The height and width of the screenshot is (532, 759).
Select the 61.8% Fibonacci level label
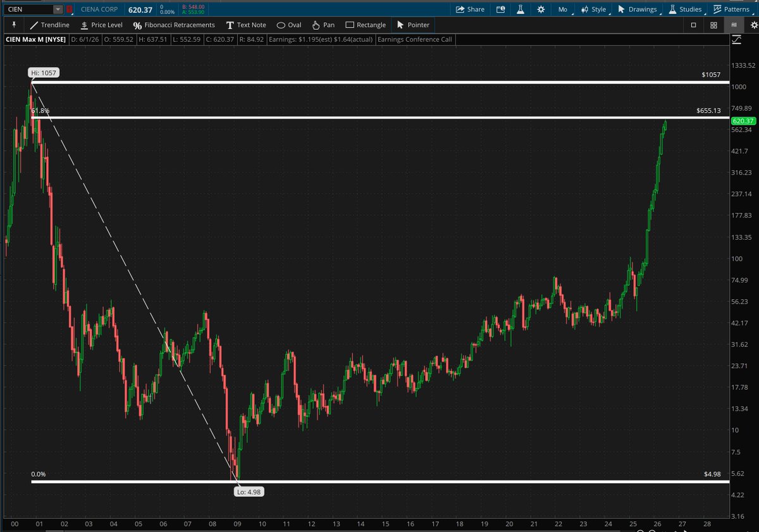point(40,111)
